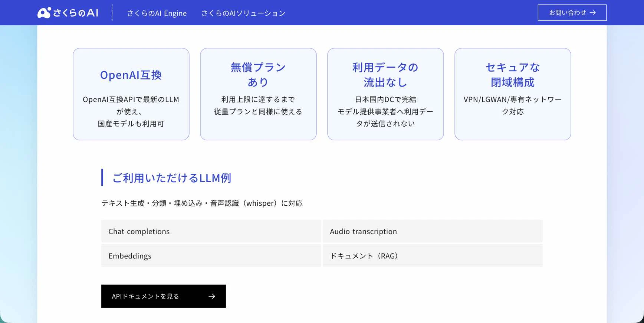Click the Chat completions table cell

pyautogui.click(x=211, y=231)
